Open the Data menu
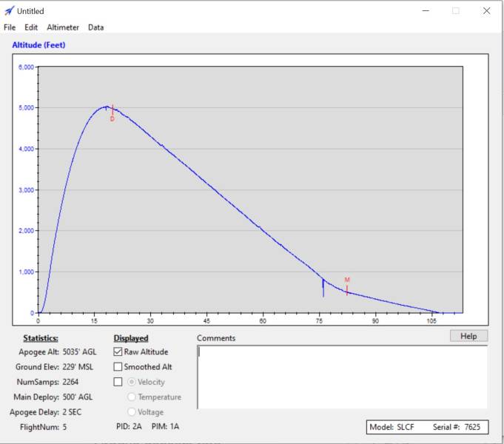This screenshot has width=504, height=444. pyautogui.click(x=96, y=27)
